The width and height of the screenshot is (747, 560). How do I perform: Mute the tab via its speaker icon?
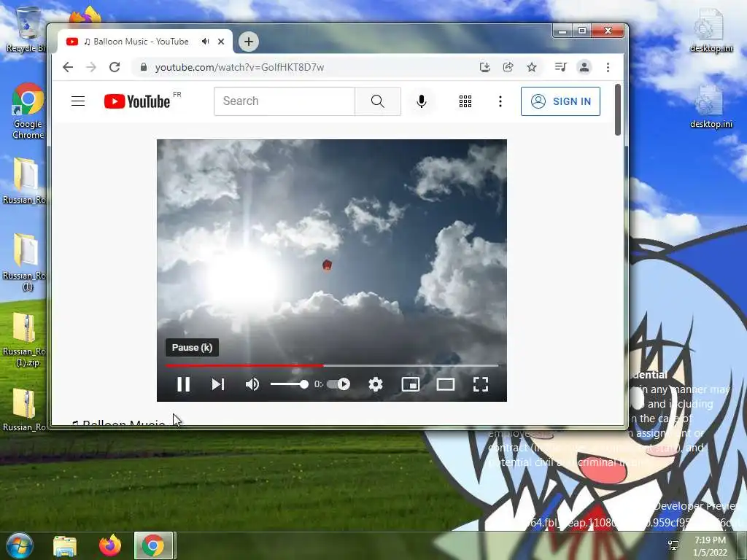click(x=205, y=42)
